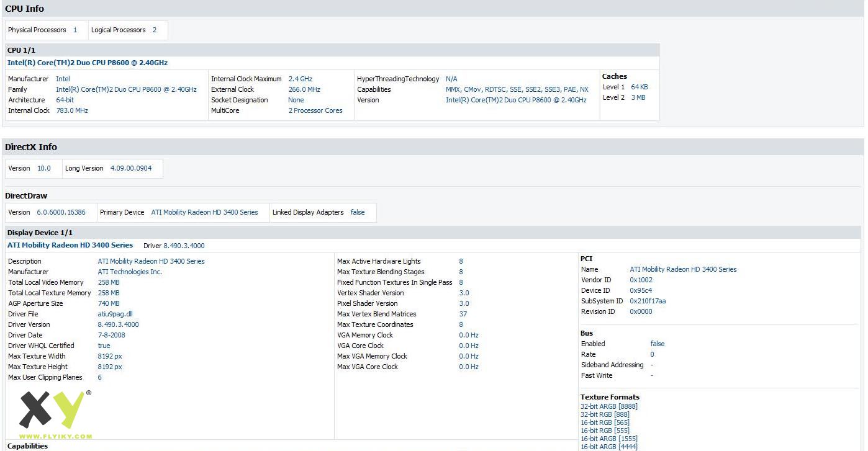868x451 pixels.
Task: Click texture format "16-bit ARGB [1555]"
Action: point(609,439)
